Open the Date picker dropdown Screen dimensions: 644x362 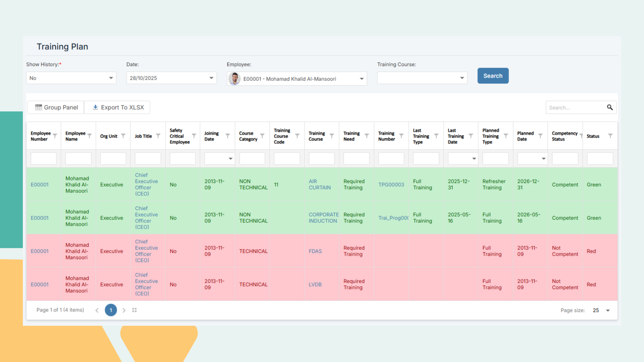[211, 78]
